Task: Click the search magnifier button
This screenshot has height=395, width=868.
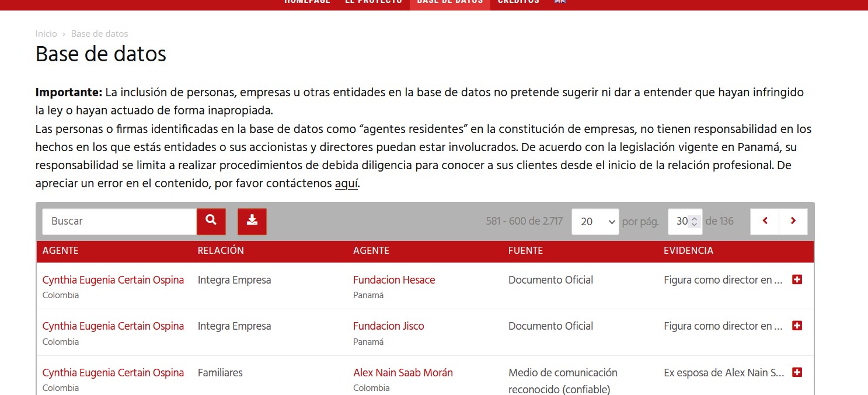Action: 211,222
